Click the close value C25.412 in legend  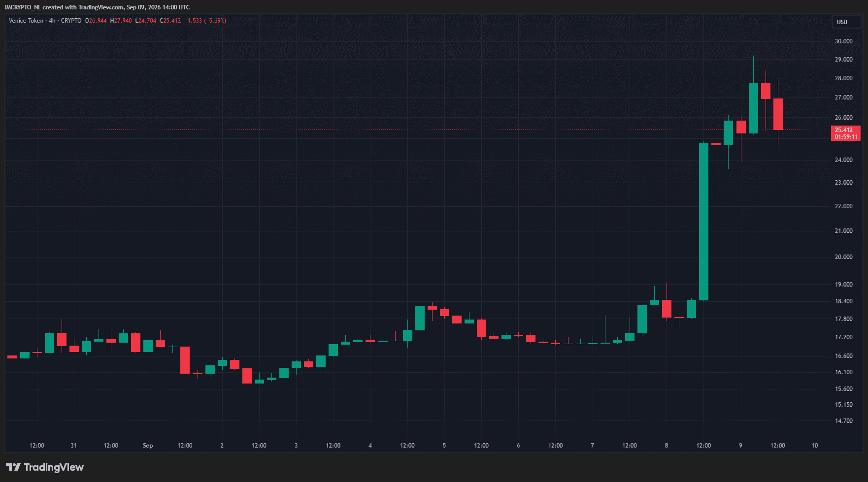tap(170, 21)
